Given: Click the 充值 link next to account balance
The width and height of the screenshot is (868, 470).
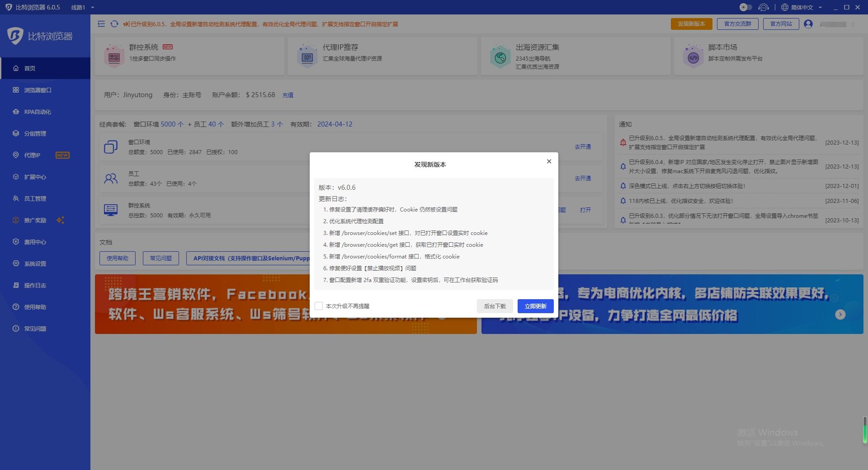Looking at the screenshot, I should [288, 95].
